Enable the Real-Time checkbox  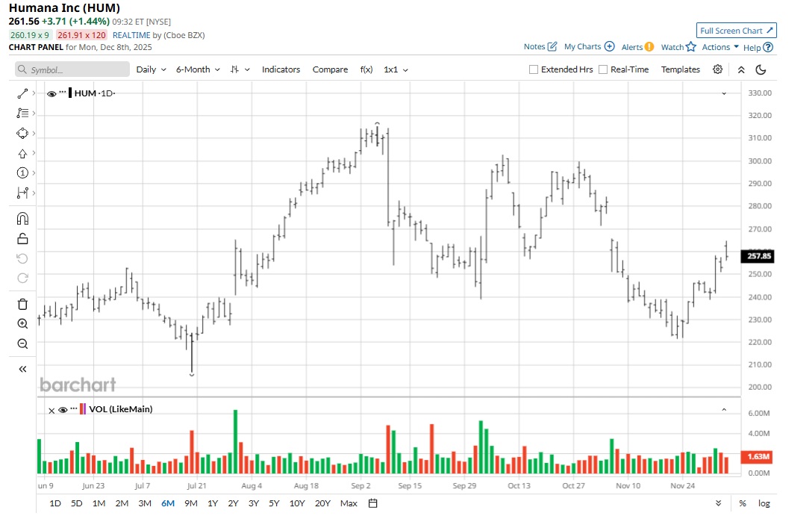click(603, 69)
